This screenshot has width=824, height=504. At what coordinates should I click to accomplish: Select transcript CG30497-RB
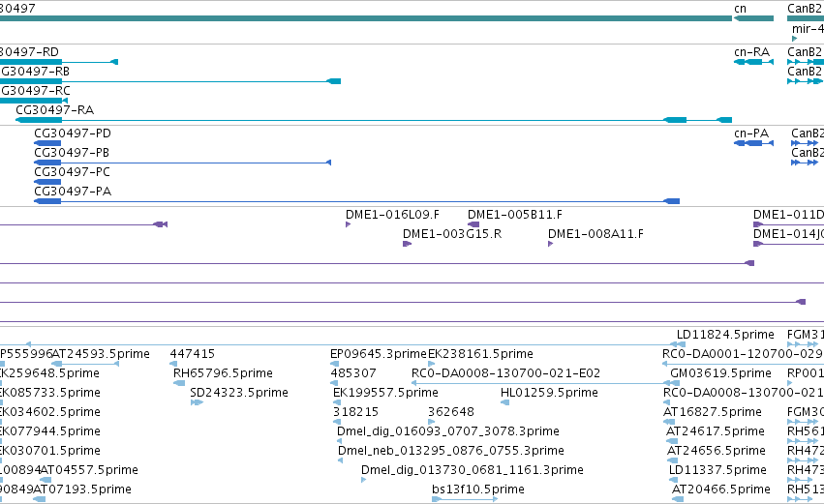coord(170,81)
